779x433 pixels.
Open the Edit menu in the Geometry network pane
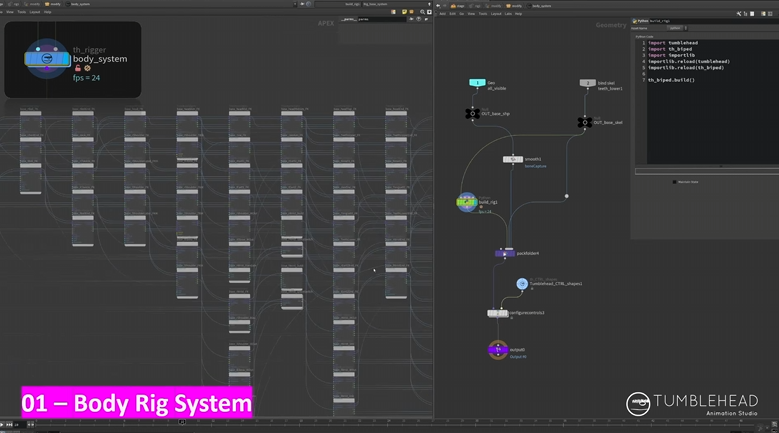(x=453, y=14)
